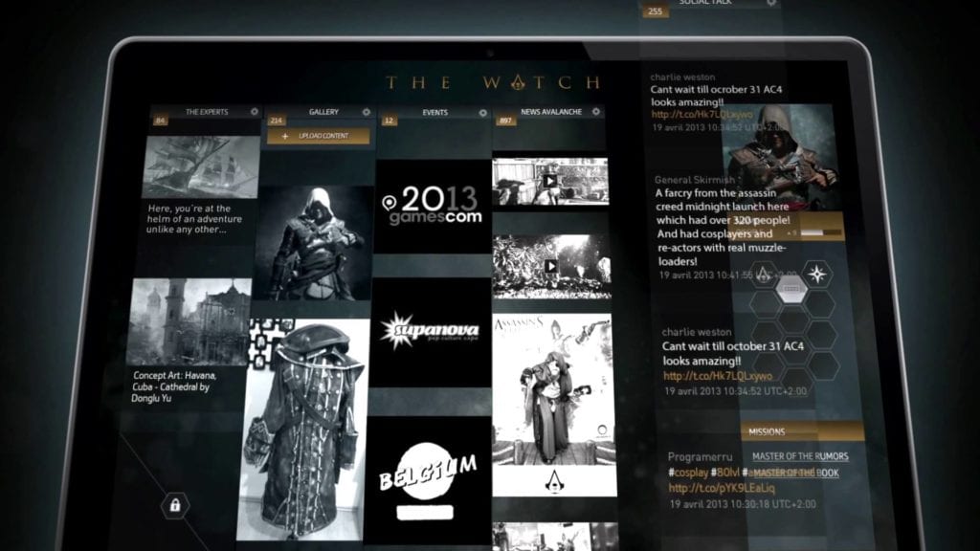This screenshot has height=551, width=980.
Task: Play the first News Avalanche video
Action: (550, 180)
